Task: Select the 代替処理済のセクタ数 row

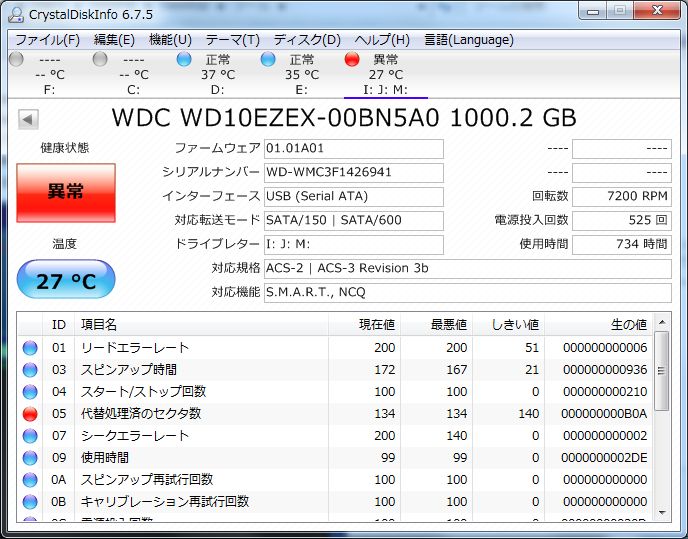Action: click(335, 413)
